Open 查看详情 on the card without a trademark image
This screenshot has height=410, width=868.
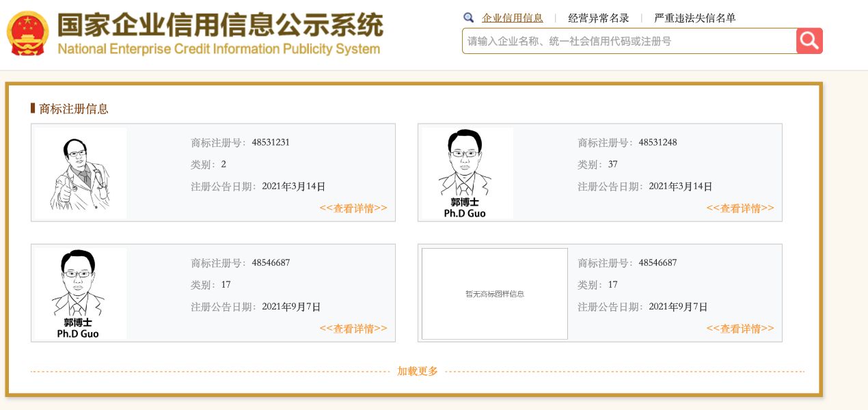(740, 329)
